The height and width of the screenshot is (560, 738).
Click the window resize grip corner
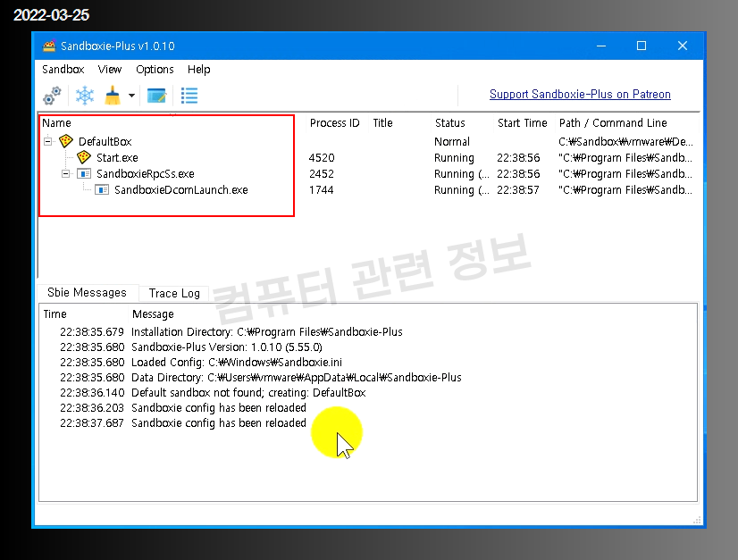point(697,520)
